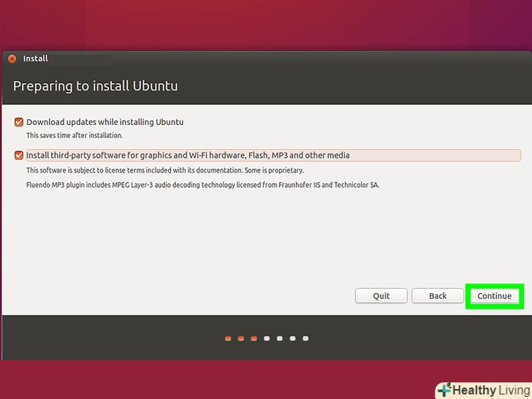The width and height of the screenshot is (532, 399).
Task: Close the Install window
Action: 12,58
